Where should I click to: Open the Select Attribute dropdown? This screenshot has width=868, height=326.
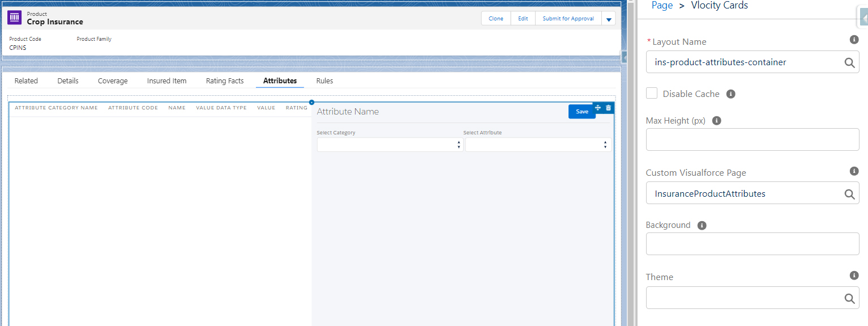(x=538, y=145)
